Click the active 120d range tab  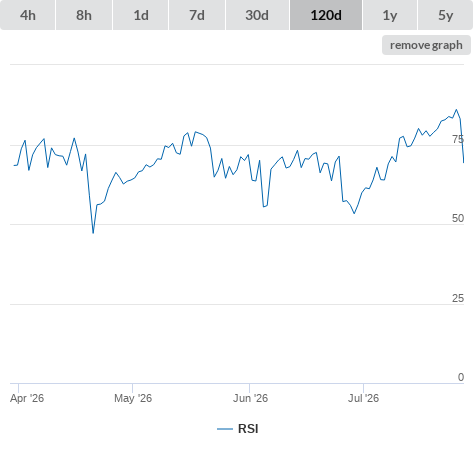pos(326,15)
